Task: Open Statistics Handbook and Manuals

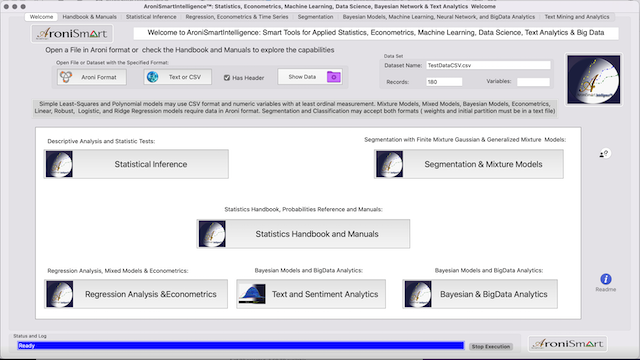Action: coord(303,234)
